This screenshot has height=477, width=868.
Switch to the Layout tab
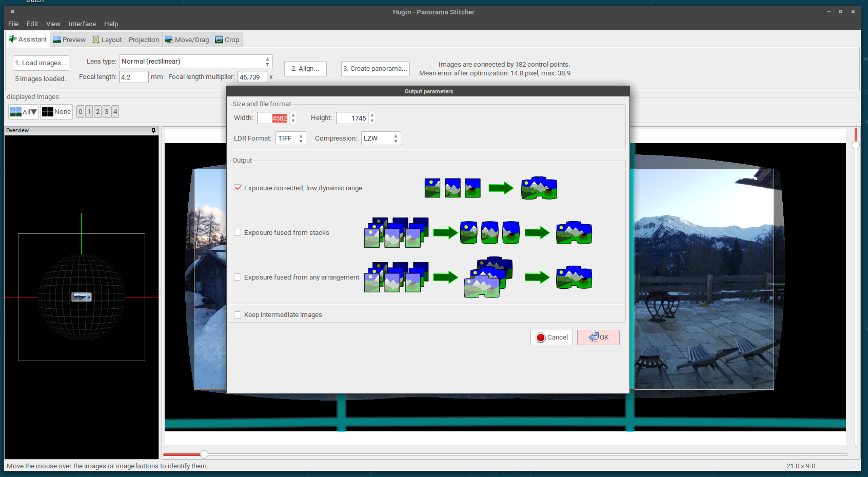coord(107,40)
